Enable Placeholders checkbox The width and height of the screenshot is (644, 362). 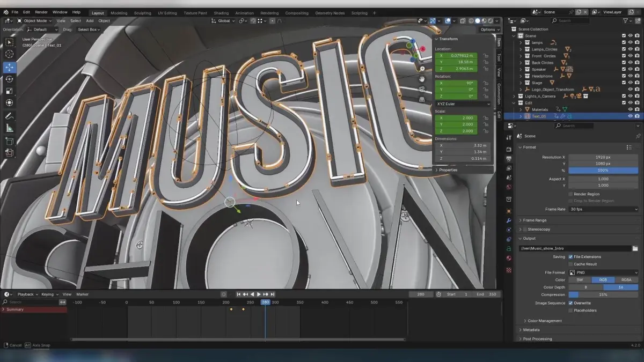click(x=570, y=311)
